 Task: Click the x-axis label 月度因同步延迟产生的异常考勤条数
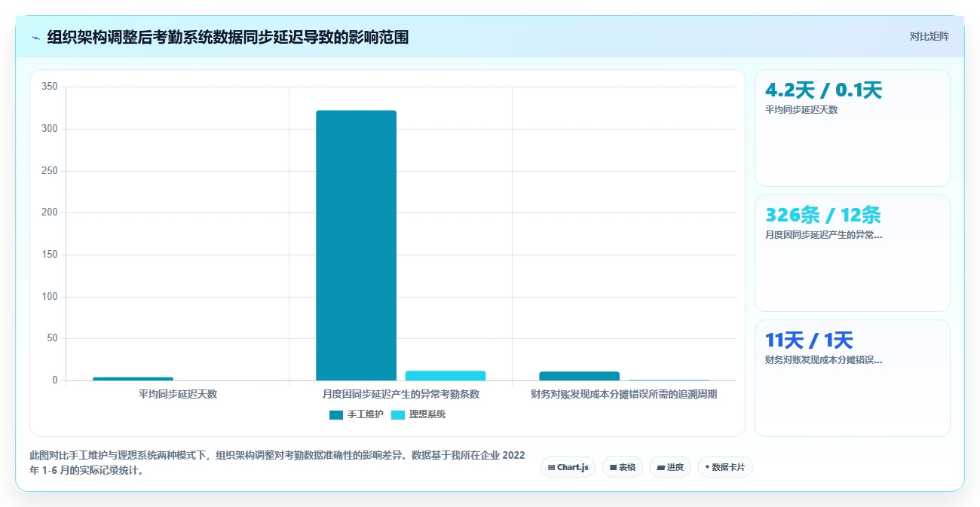point(400,394)
